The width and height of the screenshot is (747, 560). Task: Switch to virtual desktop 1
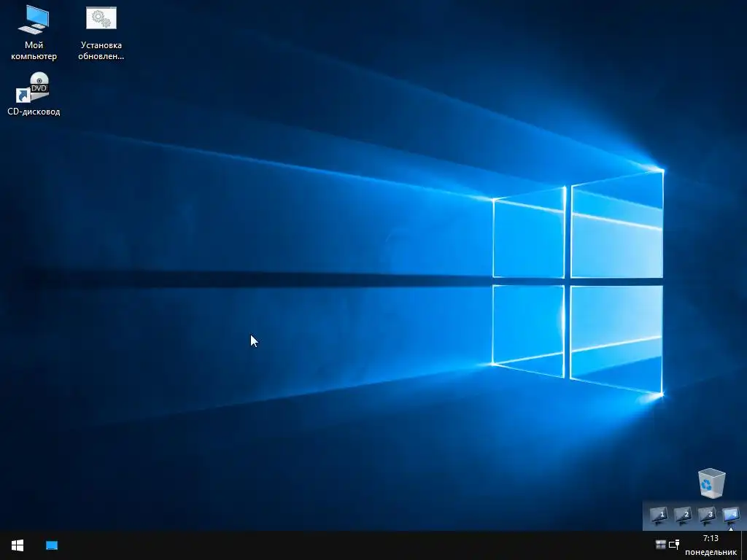[659, 516]
